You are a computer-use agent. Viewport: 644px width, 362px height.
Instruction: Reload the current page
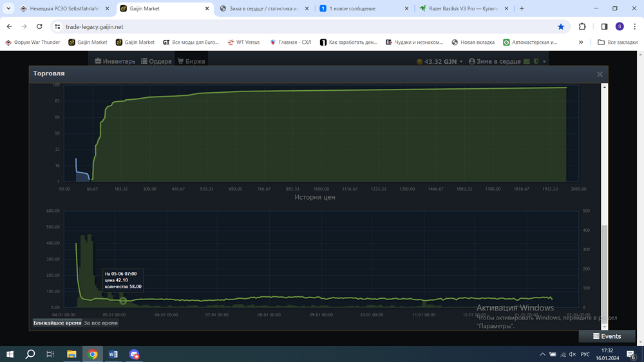[x=39, y=26]
